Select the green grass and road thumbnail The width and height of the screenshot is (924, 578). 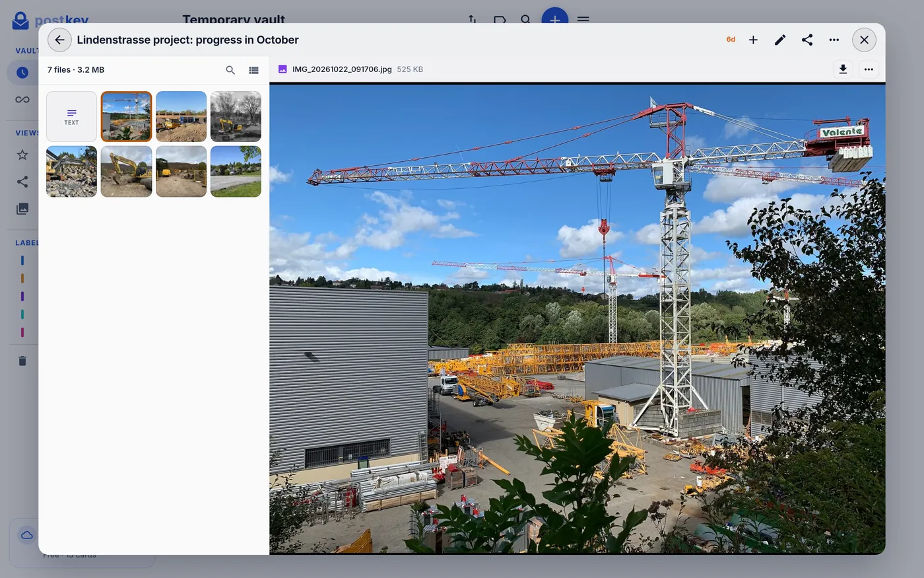pyautogui.click(x=236, y=172)
